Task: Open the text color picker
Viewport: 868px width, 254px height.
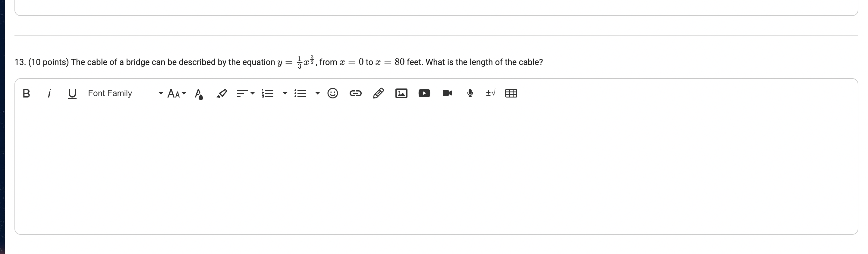Action: coord(199,93)
